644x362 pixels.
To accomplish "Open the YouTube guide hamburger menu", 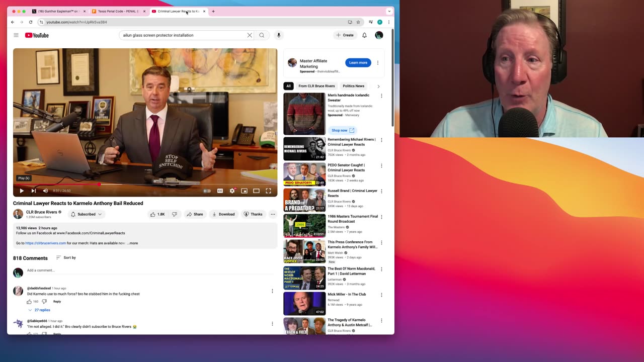I will pos(16,35).
